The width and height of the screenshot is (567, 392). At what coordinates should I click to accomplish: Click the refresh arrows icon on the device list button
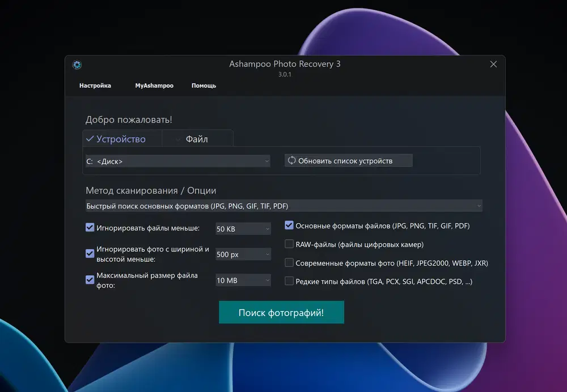coord(291,160)
